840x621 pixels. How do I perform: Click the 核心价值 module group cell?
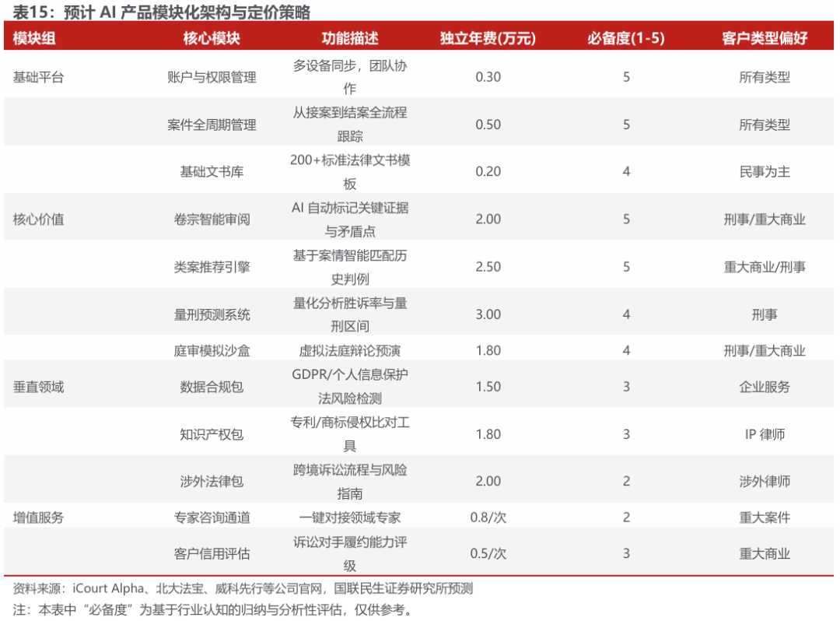click(x=39, y=219)
